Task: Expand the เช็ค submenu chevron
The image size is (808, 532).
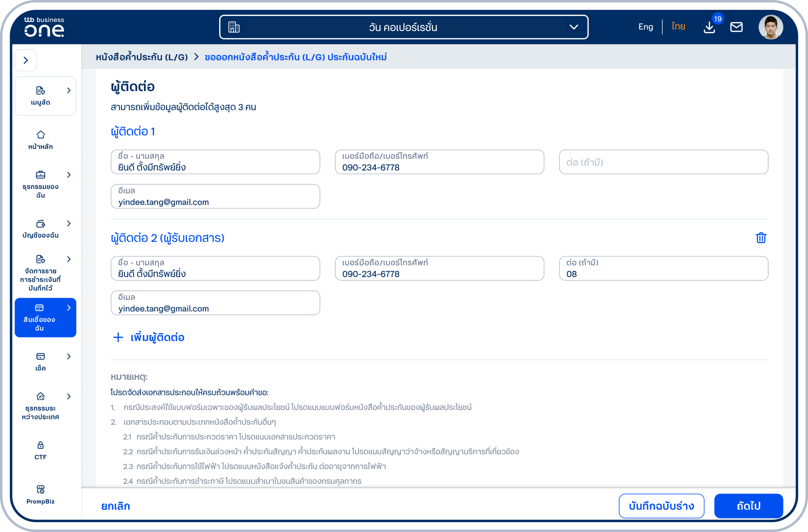Action: (69, 357)
